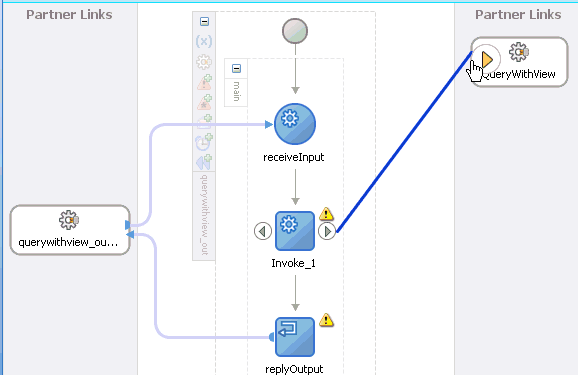Add a catch branch with the red warning icon

pos(204,82)
